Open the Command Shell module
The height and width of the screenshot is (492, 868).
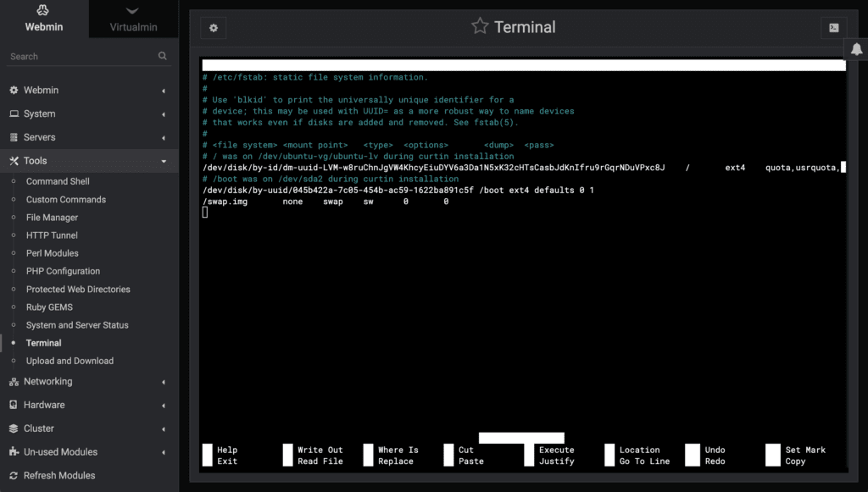point(58,180)
